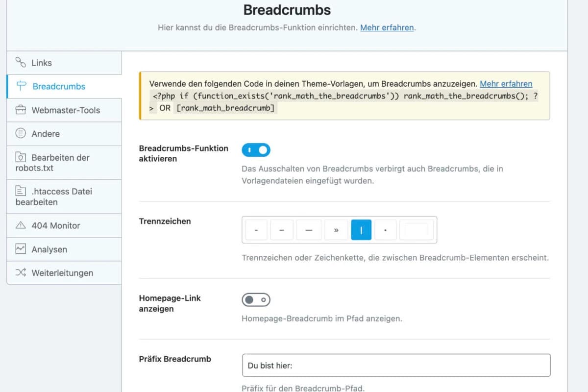
Task: Choose the middle dot separator
Action: coord(386,230)
